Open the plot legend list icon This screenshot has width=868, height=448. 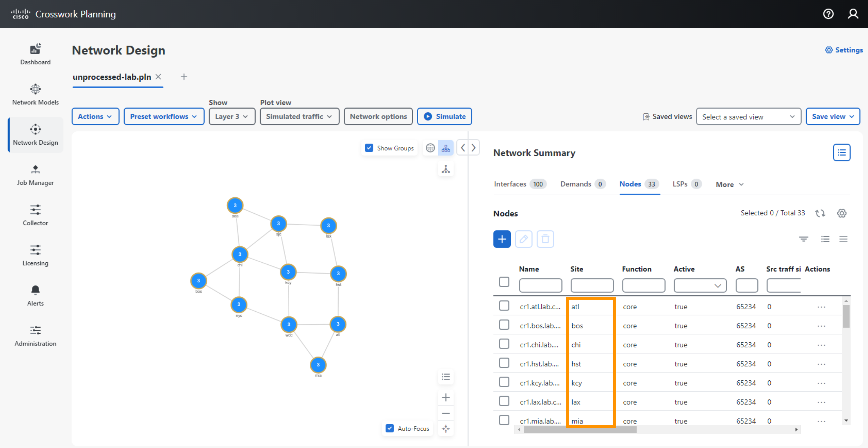(446, 377)
